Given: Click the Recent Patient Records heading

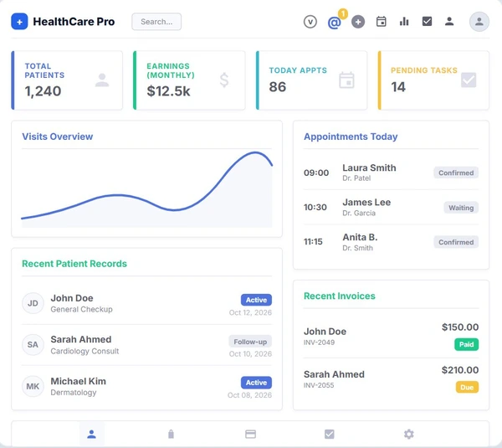Looking at the screenshot, I should click(74, 264).
